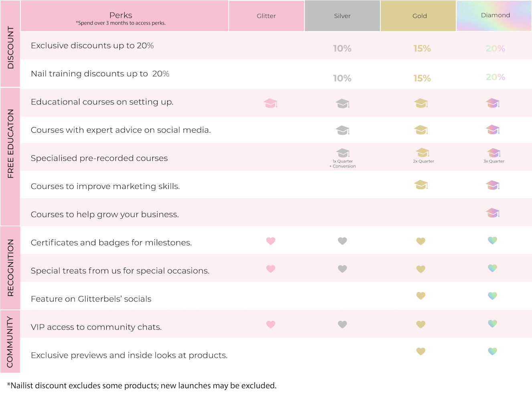This screenshot has height=401, width=532.
Task: Click the Perks header title cell
Action: 124,16
